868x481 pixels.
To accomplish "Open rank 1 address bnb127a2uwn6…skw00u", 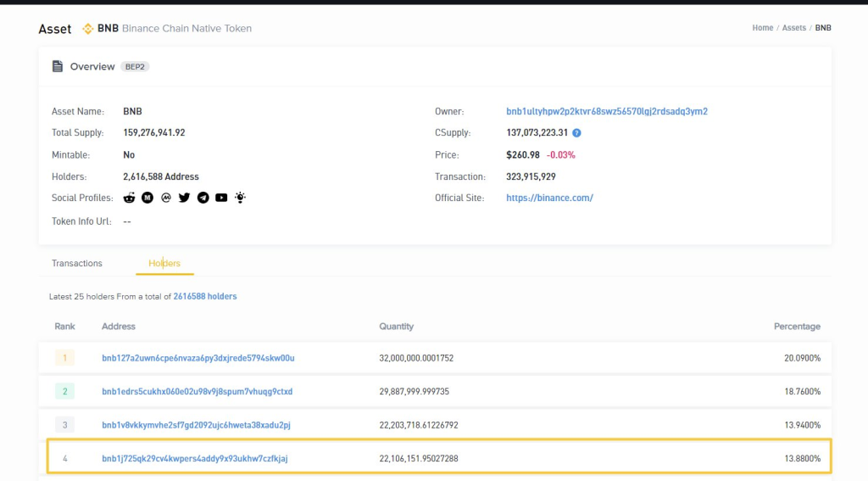I will (198, 358).
